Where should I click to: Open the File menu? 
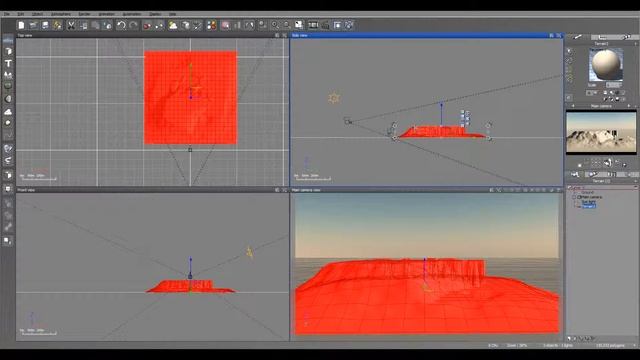click(x=7, y=14)
